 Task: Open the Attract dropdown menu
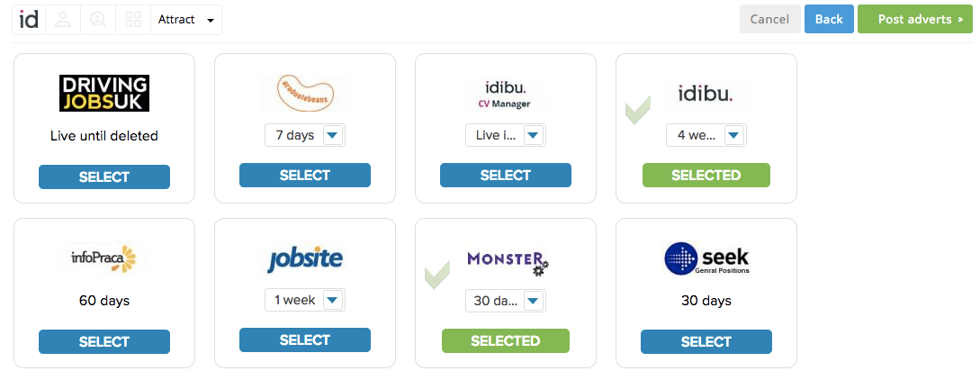point(186,20)
